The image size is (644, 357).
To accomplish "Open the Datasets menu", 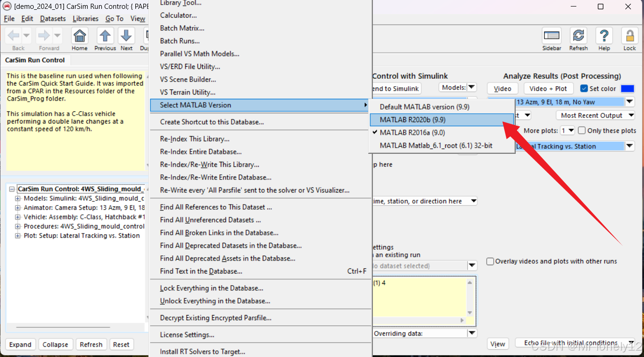I will click(53, 19).
